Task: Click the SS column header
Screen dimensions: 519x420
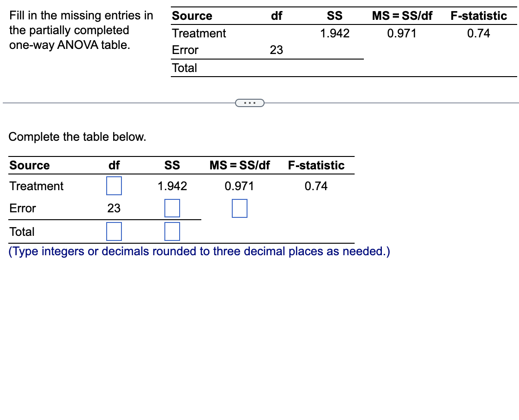Action: (x=172, y=165)
